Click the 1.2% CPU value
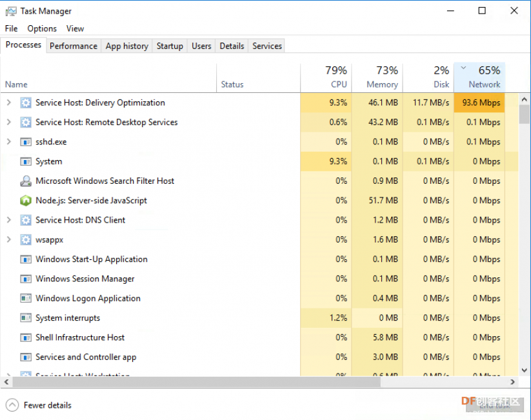 click(x=338, y=318)
